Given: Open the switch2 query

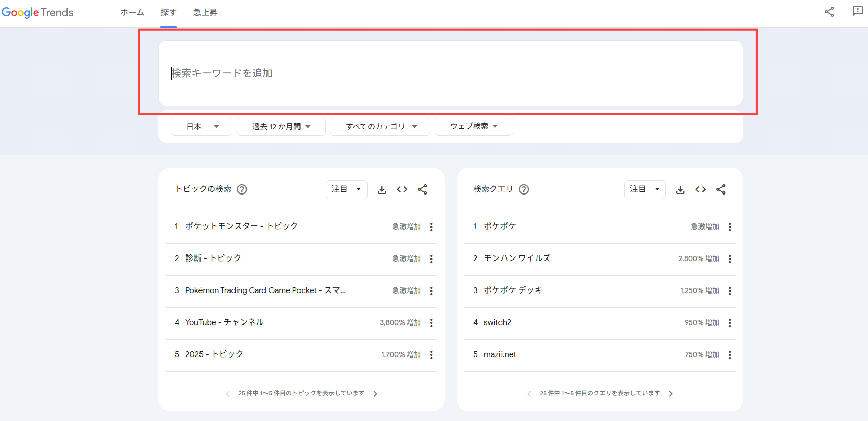Looking at the screenshot, I should click(x=497, y=322).
